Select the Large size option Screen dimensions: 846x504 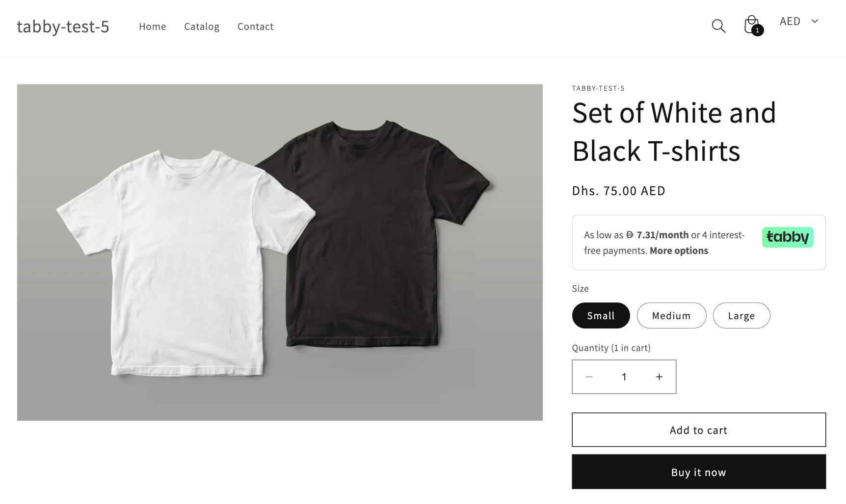[x=741, y=315]
